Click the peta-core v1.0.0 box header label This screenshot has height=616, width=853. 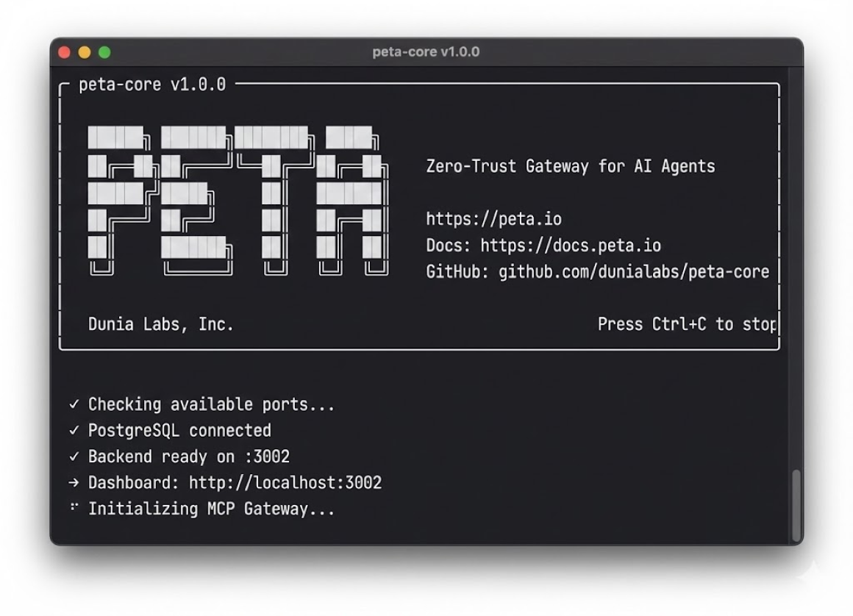tap(151, 85)
